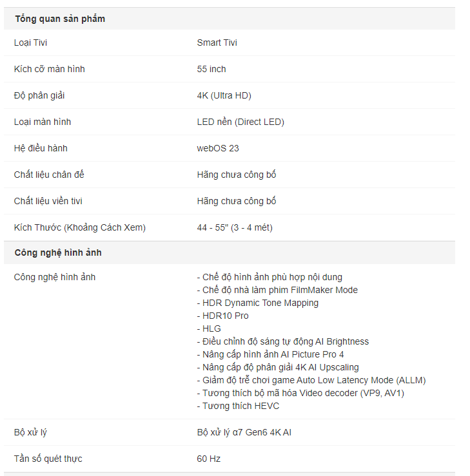Click the 'Kích cỡ màn hình' label
This screenshot has height=476, width=470.
point(49,69)
